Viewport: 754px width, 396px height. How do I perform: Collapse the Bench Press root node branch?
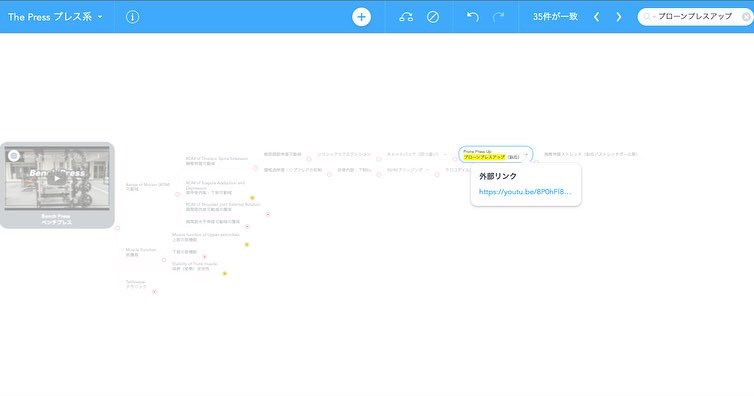coord(117,228)
